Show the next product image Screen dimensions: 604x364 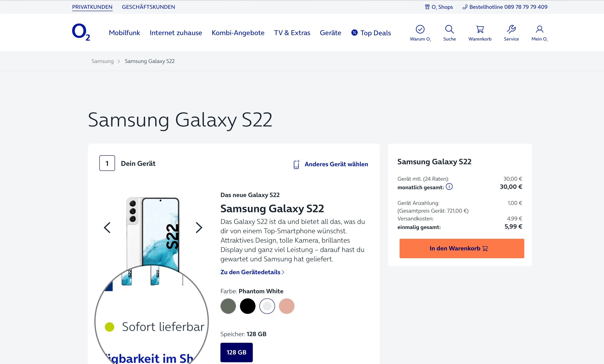tap(199, 228)
